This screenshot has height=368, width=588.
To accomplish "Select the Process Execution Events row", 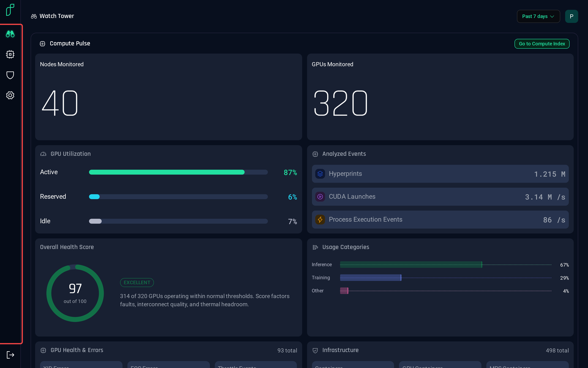I will (x=440, y=220).
